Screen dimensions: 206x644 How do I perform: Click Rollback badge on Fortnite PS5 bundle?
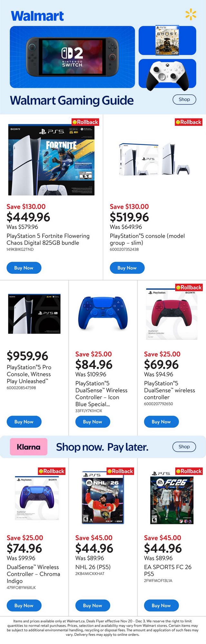point(85,122)
